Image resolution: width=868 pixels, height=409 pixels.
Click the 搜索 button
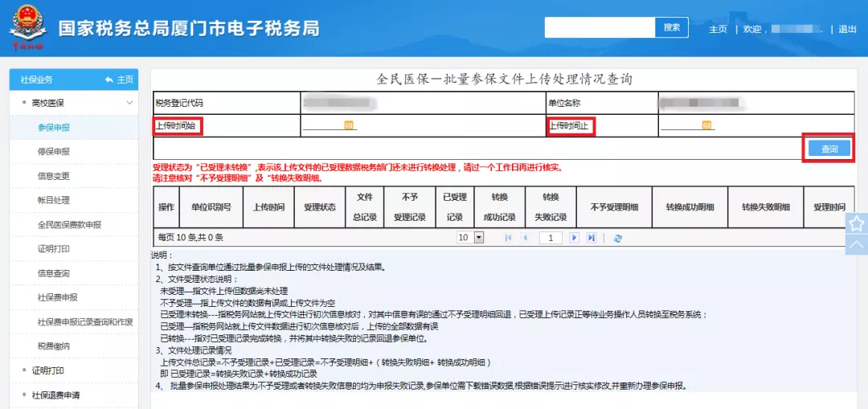[x=671, y=27]
